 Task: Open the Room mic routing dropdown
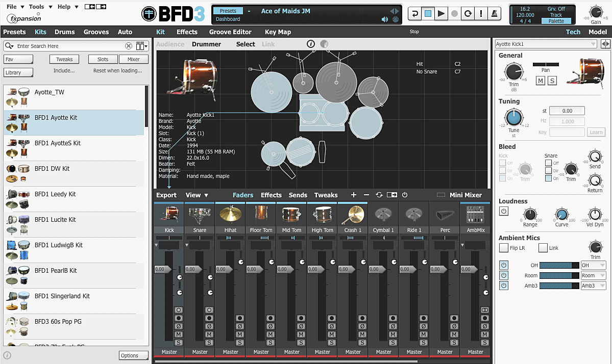click(x=593, y=275)
